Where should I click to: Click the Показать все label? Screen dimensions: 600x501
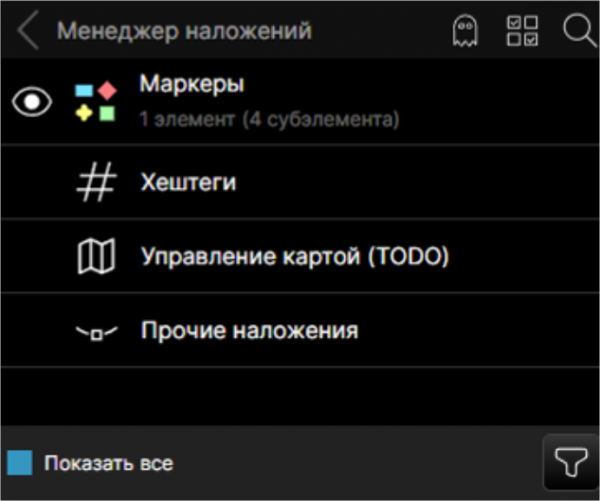(x=109, y=463)
